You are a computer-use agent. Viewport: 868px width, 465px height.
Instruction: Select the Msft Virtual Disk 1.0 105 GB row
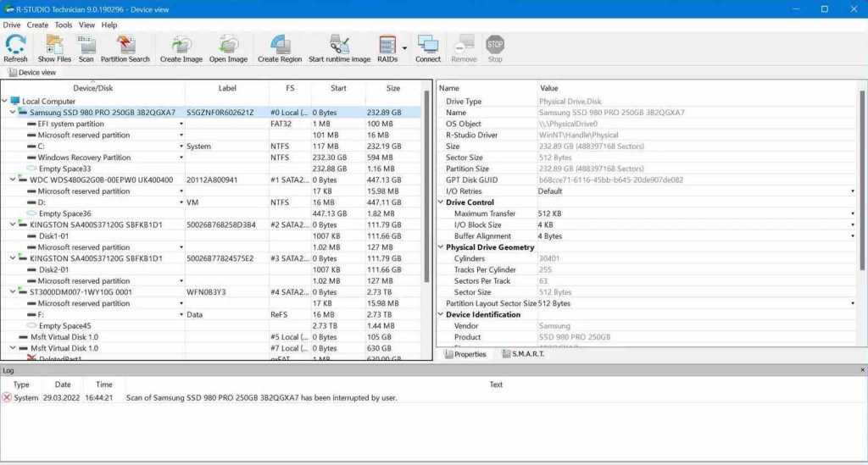pyautogui.click(x=211, y=337)
